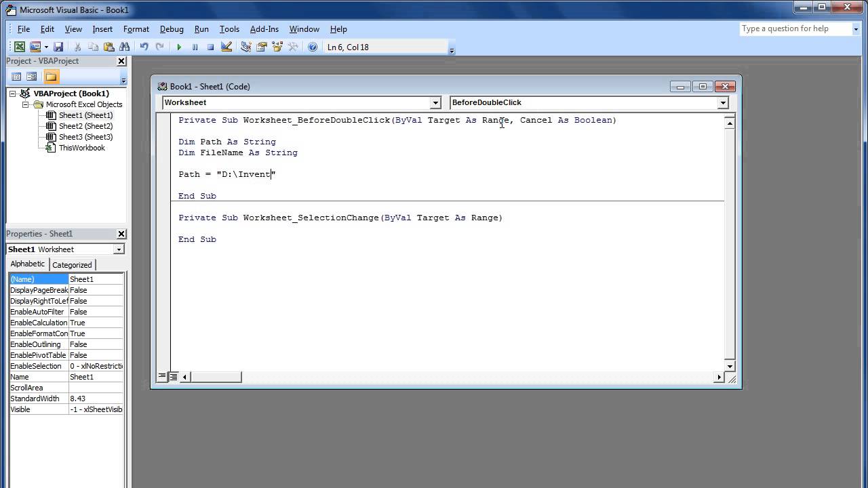
Task: Click the Type a question for help box
Action: click(x=794, y=28)
